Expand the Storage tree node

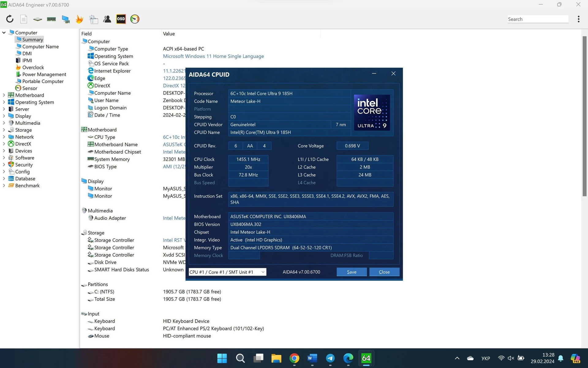pos(4,130)
